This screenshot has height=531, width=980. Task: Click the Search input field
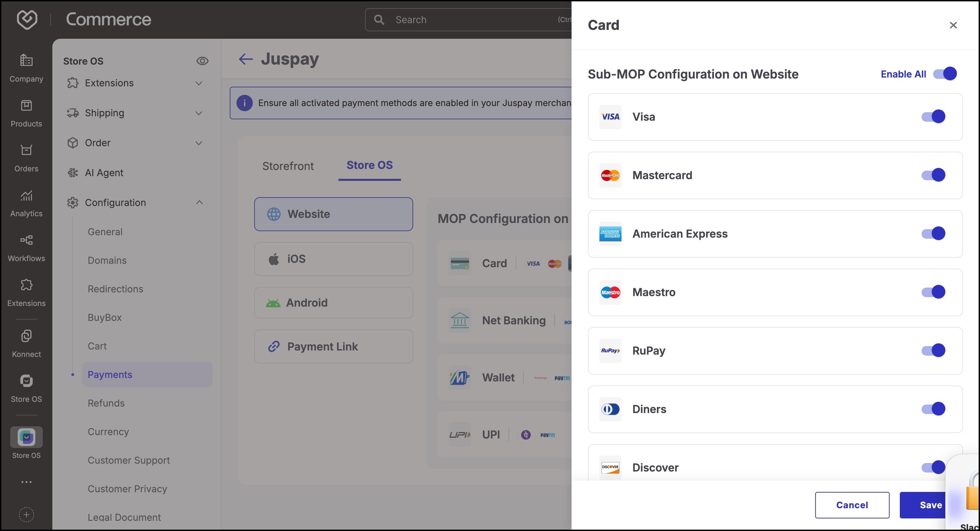tap(468, 20)
